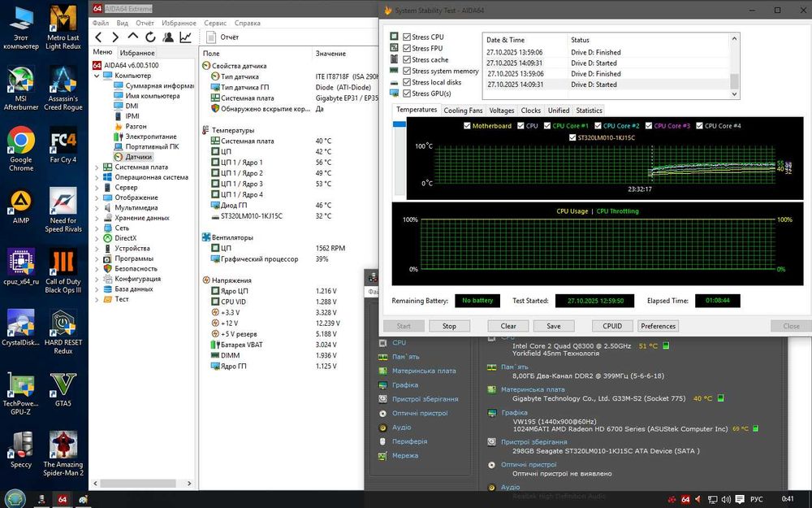Click the volume icon in system tray
812x508 pixels.
coord(726,499)
